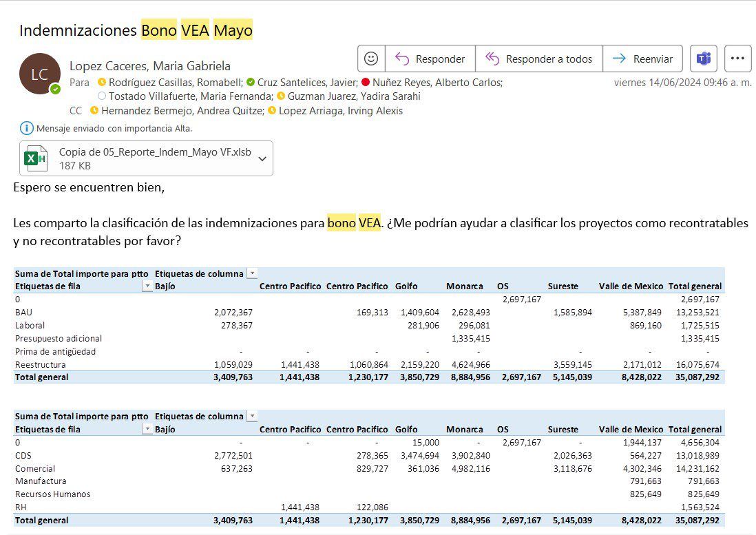This screenshot has width=756, height=535.
Task: Click the LC sender avatar
Action: [x=39, y=74]
